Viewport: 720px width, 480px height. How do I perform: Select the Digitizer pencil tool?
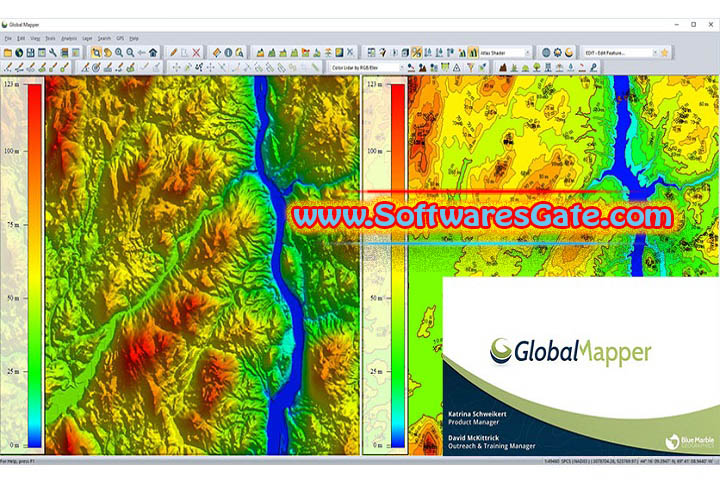(173, 53)
